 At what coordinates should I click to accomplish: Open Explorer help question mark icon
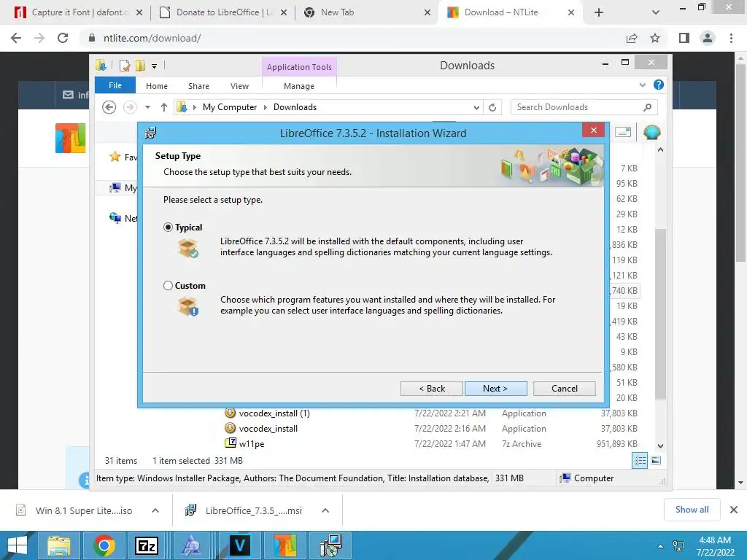[659, 85]
